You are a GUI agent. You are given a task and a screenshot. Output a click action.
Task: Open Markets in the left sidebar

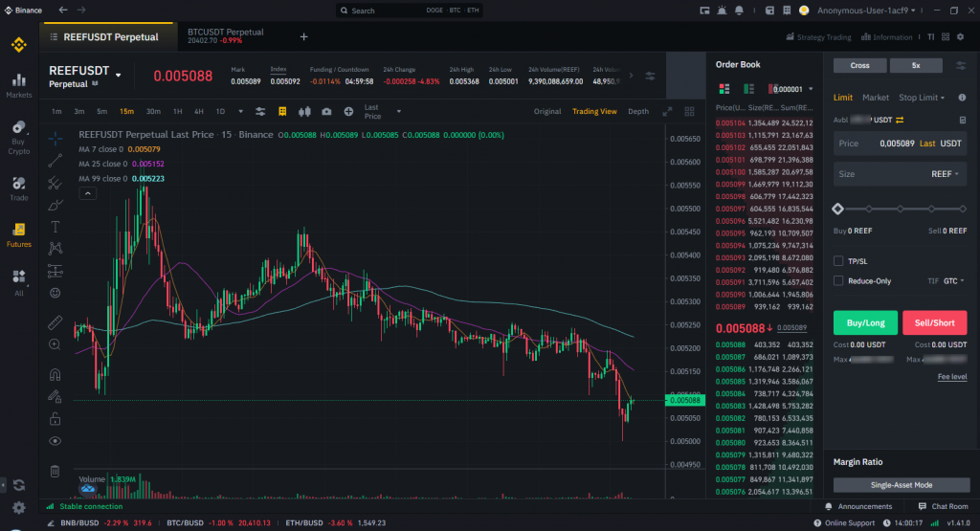[x=19, y=86]
